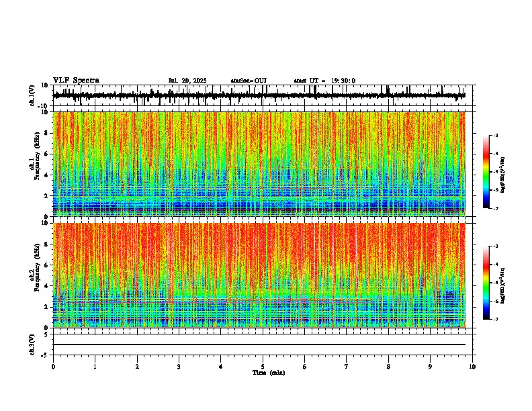Click the ch.2 color bar log(PSD) label
532x411 pixels.
point(502,285)
